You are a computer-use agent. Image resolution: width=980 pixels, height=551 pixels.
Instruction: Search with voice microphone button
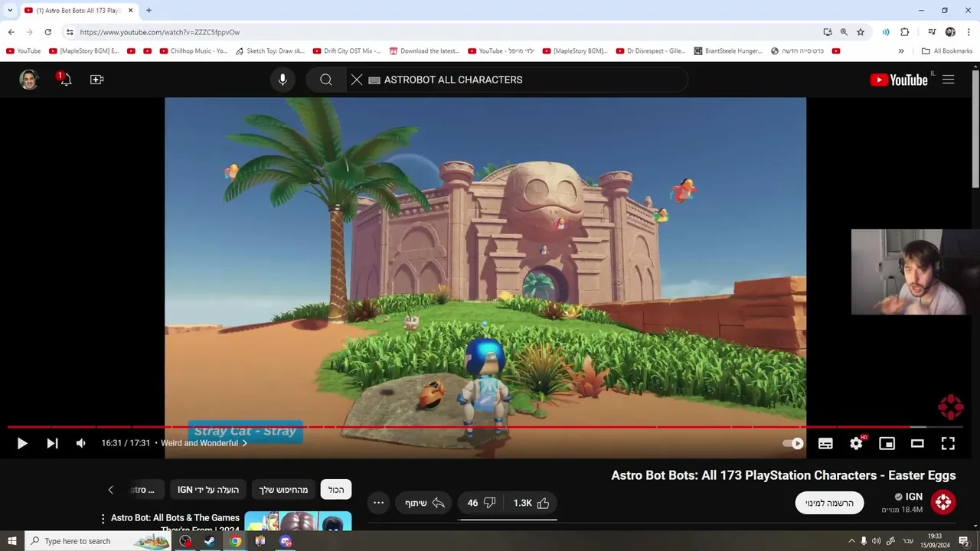pyautogui.click(x=283, y=80)
